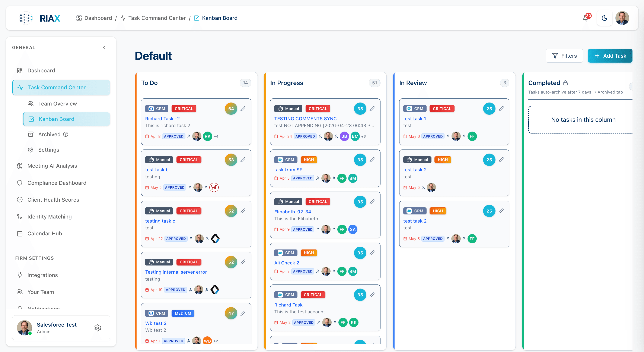Click the dog avatar on test task b

tap(214, 187)
